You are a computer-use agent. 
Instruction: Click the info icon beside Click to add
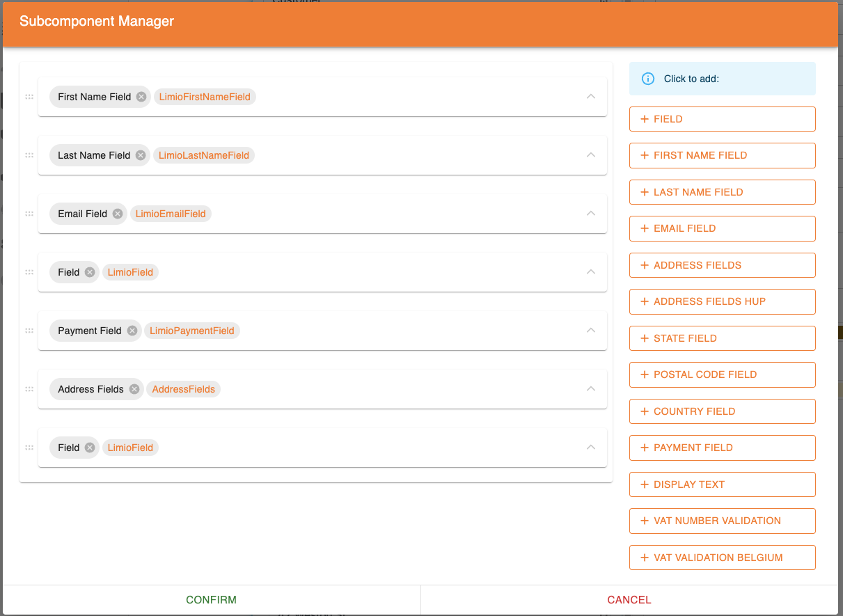tap(647, 79)
